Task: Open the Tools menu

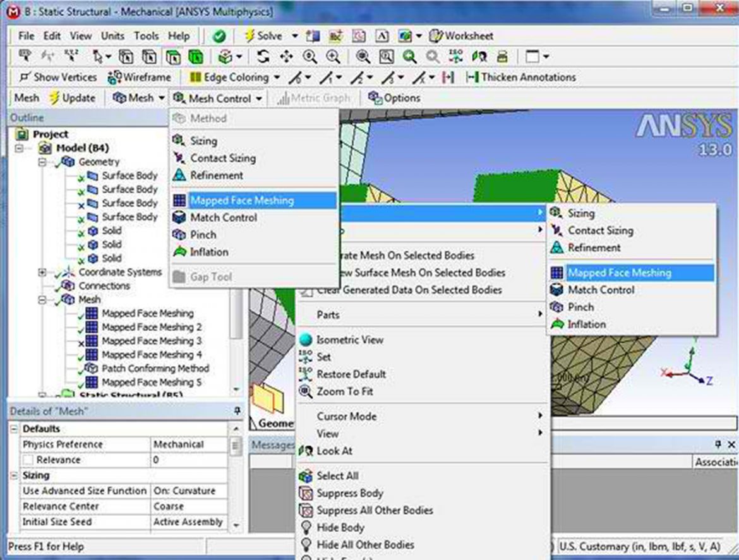Action: pyautogui.click(x=146, y=36)
